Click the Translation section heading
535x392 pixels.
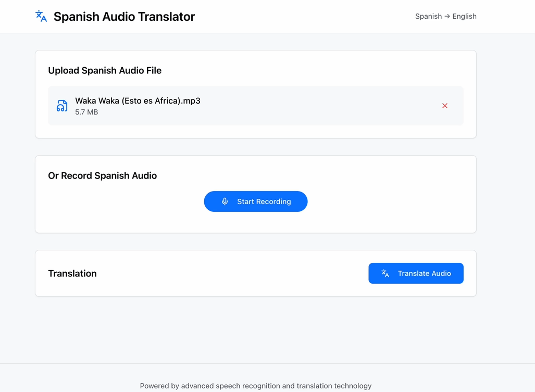(72, 273)
